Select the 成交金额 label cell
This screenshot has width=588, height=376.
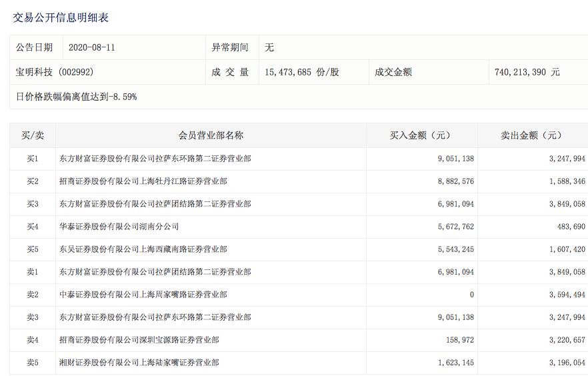pyautogui.click(x=429, y=72)
